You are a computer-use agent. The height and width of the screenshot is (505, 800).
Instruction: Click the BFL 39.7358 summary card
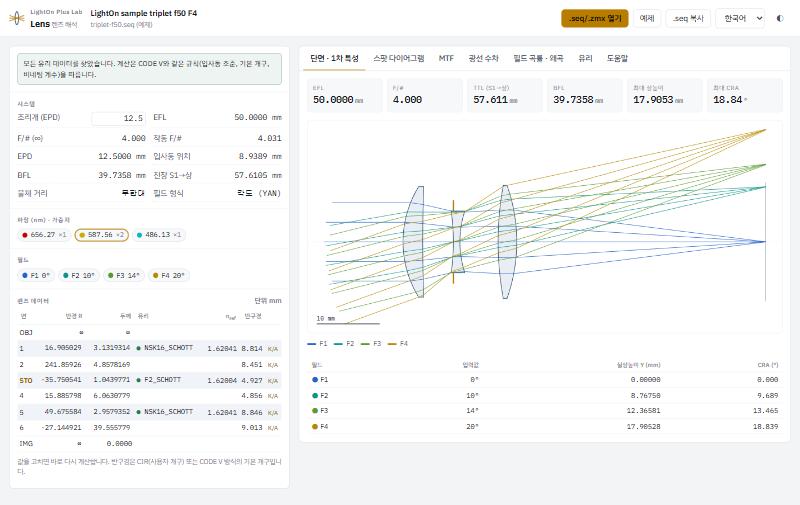coord(585,95)
